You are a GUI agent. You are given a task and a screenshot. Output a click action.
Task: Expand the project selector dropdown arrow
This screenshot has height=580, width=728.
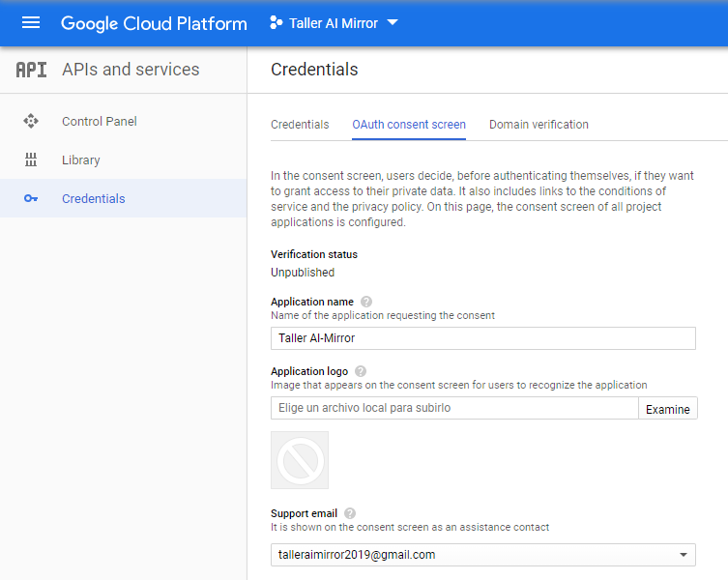point(393,23)
